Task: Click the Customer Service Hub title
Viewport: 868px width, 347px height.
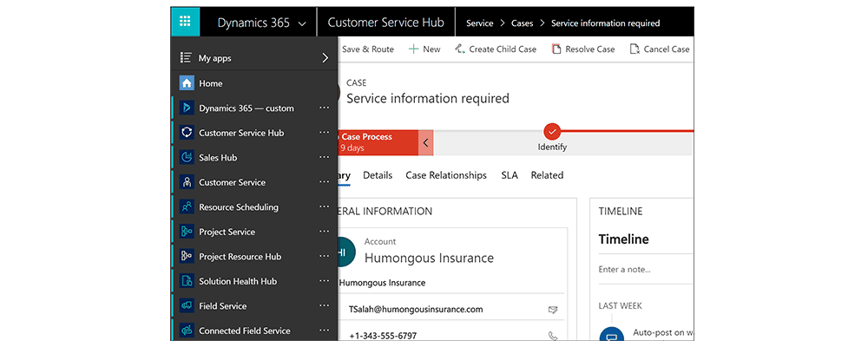Action: click(386, 23)
